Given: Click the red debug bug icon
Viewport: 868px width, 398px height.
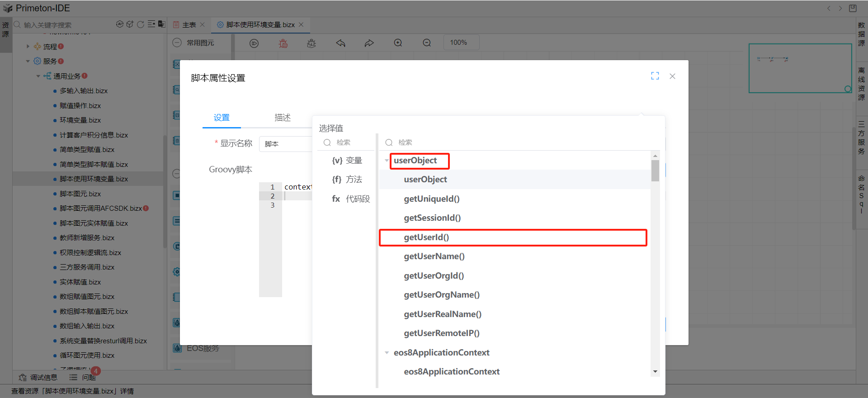Looking at the screenshot, I should pyautogui.click(x=283, y=43).
